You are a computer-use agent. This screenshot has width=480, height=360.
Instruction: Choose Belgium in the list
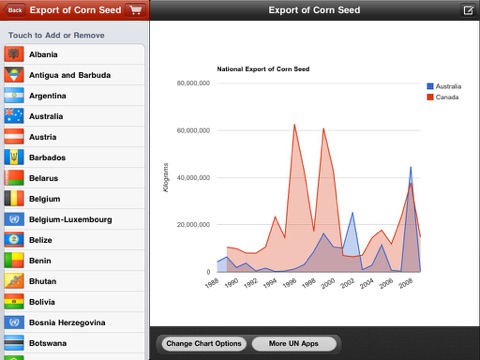(74, 199)
